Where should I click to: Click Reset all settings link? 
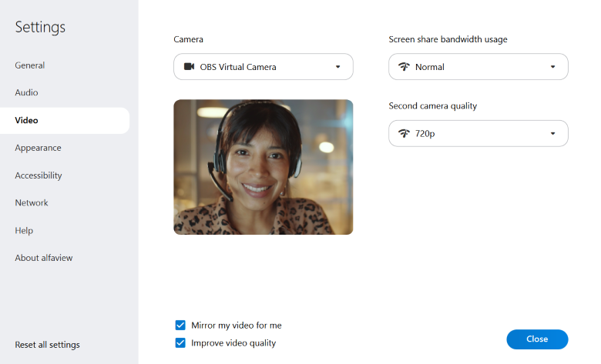(47, 345)
